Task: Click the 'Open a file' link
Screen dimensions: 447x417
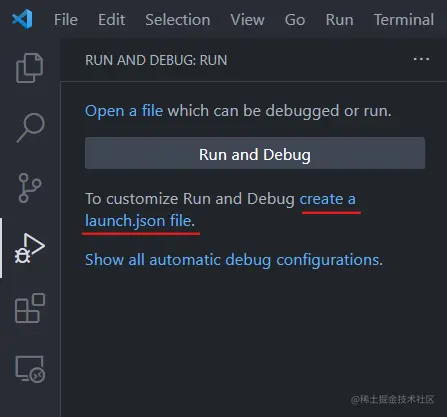Action: tap(124, 111)
